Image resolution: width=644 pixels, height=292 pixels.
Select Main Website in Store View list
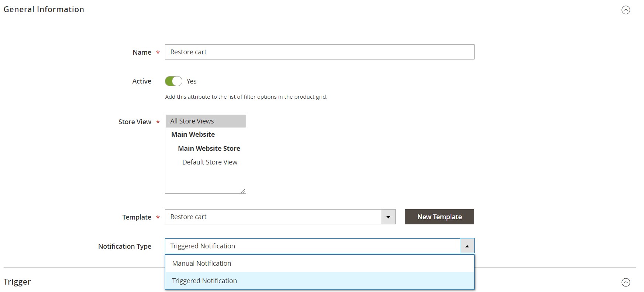point(193,135)
